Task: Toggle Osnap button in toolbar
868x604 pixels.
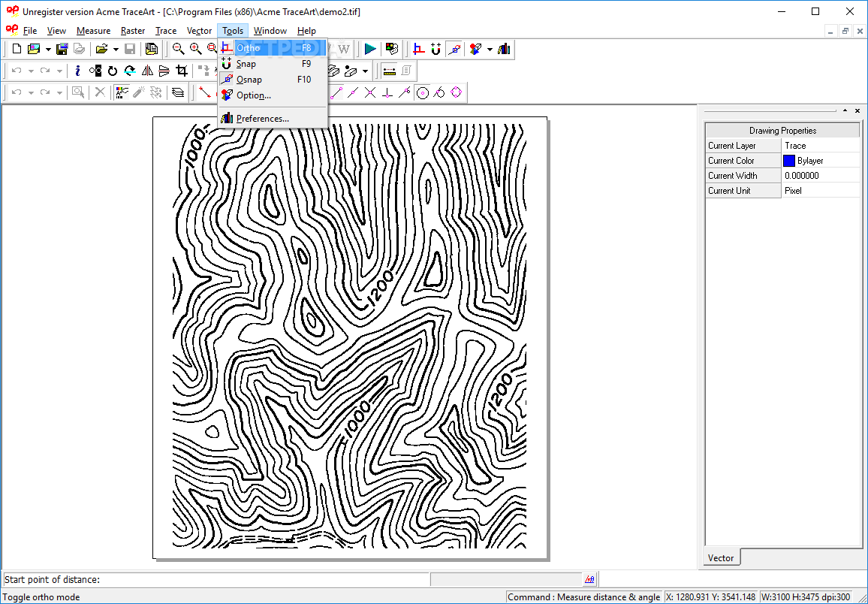Action: [x=454, y=50]
